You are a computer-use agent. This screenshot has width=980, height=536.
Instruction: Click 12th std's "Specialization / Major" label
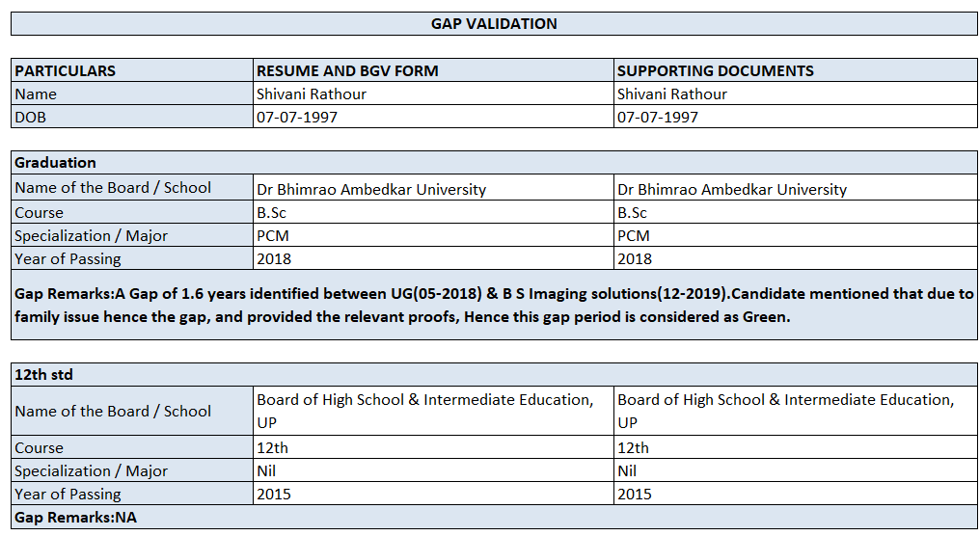coord(132,470)
